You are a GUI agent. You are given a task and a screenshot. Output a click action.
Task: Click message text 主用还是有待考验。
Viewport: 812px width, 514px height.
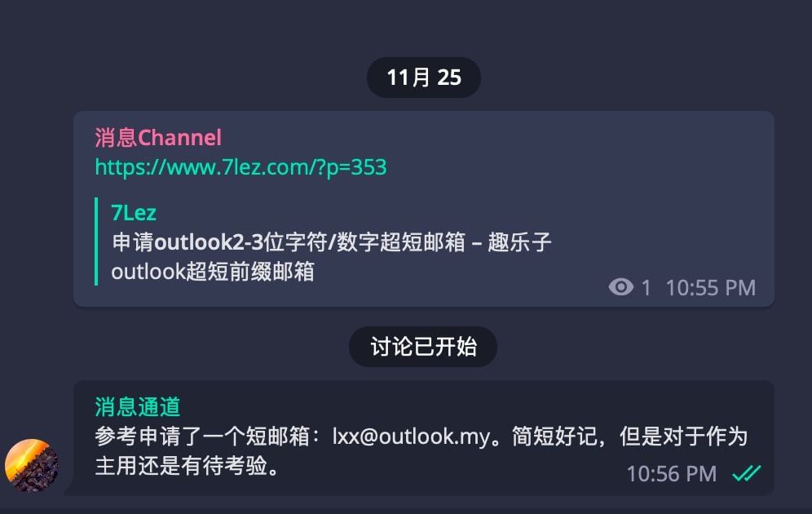coord(188,466)
